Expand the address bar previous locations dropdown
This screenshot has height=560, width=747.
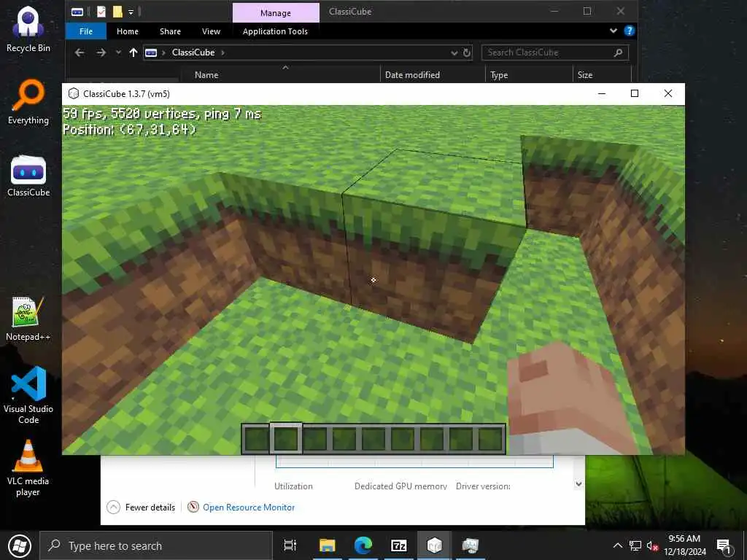(454, 52)
